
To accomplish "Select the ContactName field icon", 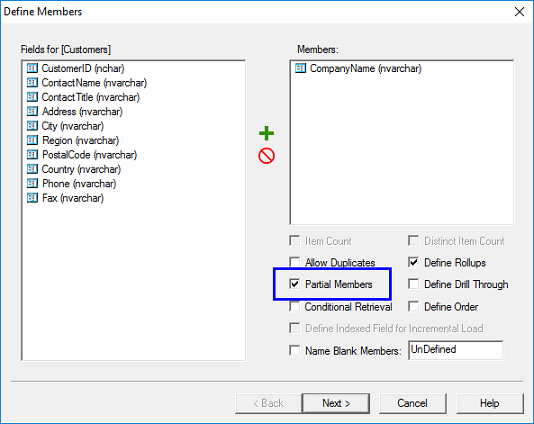I will 32,83.
